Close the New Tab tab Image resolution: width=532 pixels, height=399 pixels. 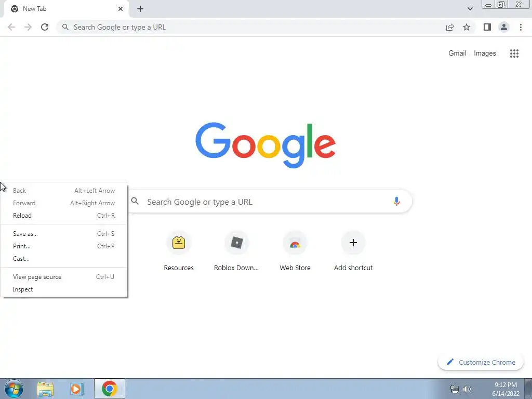pos(121,9)
